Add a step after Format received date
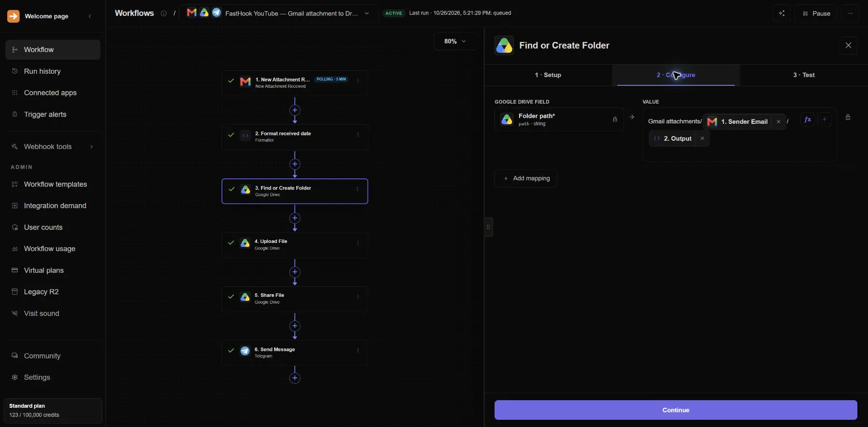This screenshot has height=427, width=868. coord(295,164)
